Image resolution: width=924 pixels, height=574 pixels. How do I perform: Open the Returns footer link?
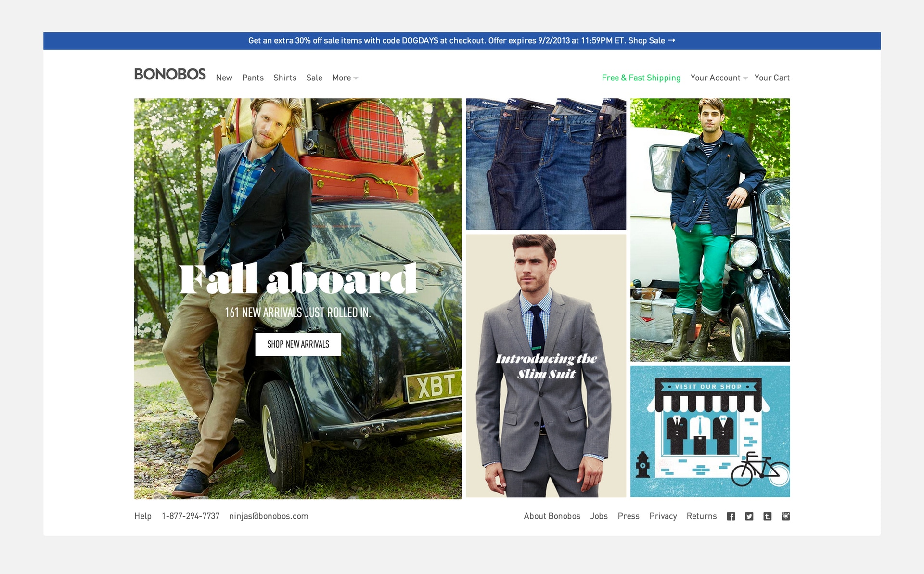coord(701,516)
